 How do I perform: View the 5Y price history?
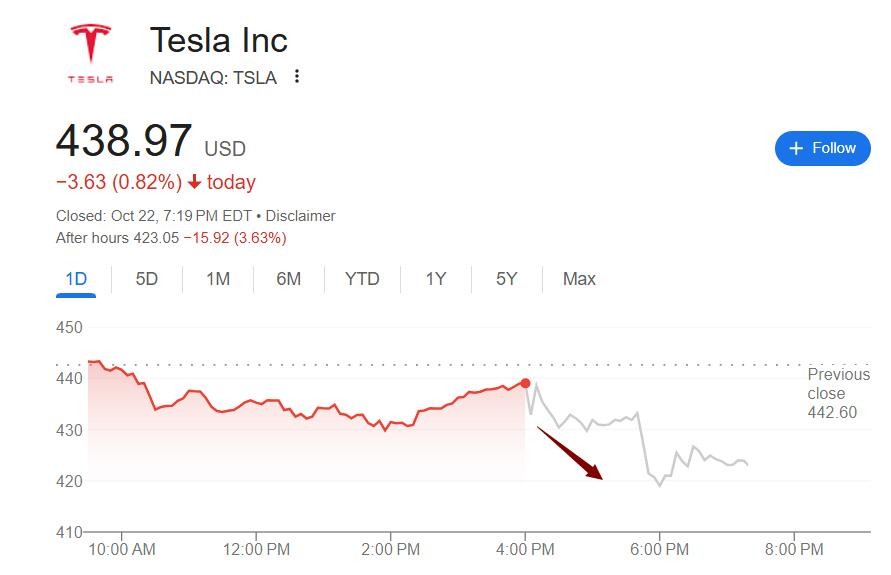(x=507, y=279)
